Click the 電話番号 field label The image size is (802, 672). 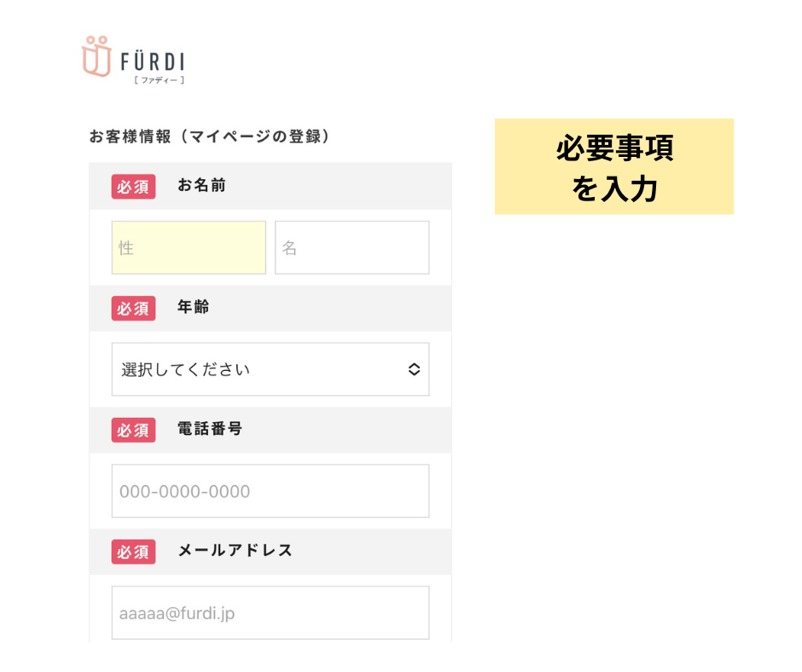click(x=210, y=429)
